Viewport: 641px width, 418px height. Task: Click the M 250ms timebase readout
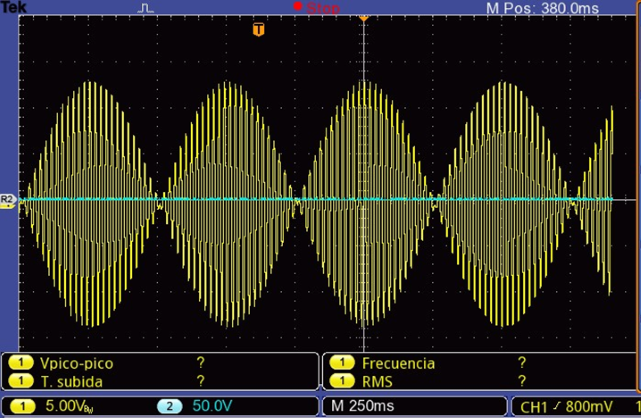363,406
